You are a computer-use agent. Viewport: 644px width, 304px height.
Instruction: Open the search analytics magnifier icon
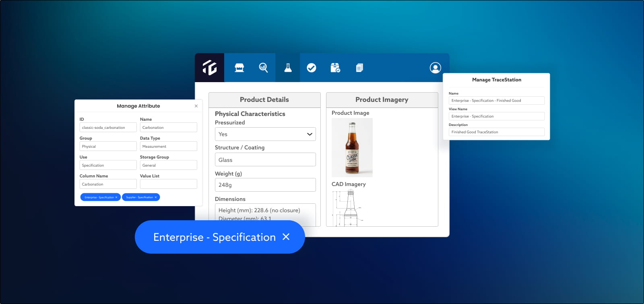pyautogui.click(x=263, y=68)
